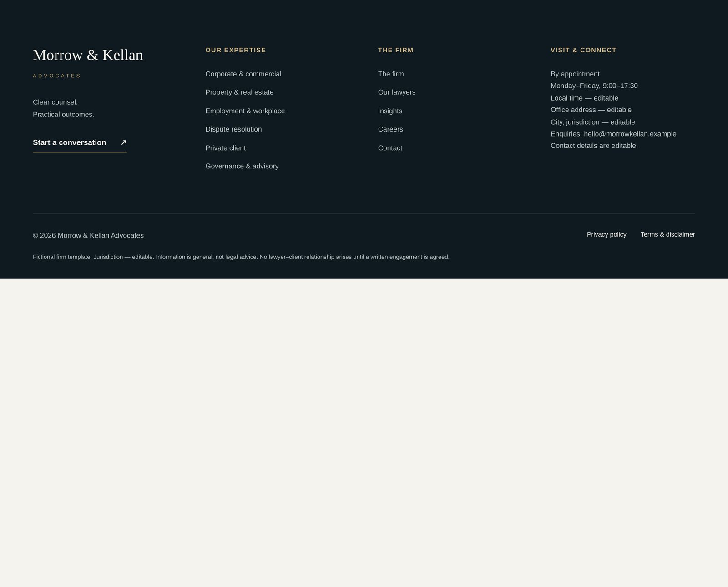This screenshot has height=587, width=728.
Task: Open the Start a conversation link
Action: click(x=80, y=143)
